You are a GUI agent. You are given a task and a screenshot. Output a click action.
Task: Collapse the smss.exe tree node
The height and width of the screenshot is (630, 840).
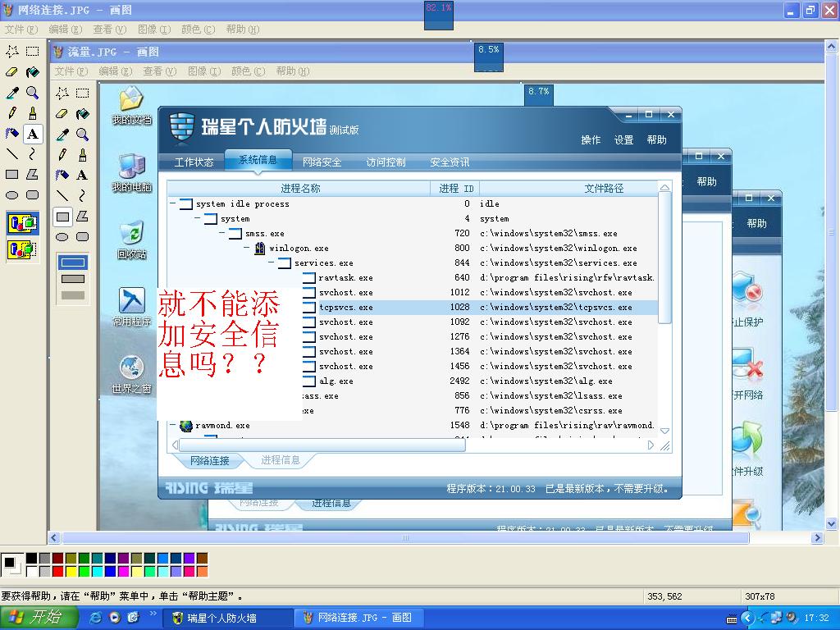pyautogui.click(x=222, y=233)
